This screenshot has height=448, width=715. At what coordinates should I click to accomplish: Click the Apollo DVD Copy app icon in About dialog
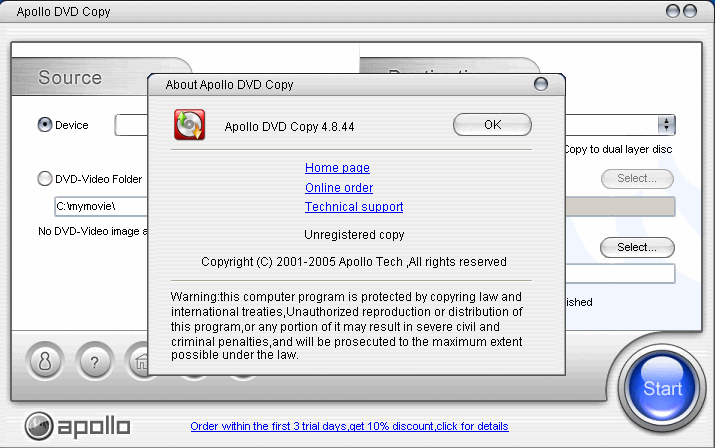click(189, 125)
